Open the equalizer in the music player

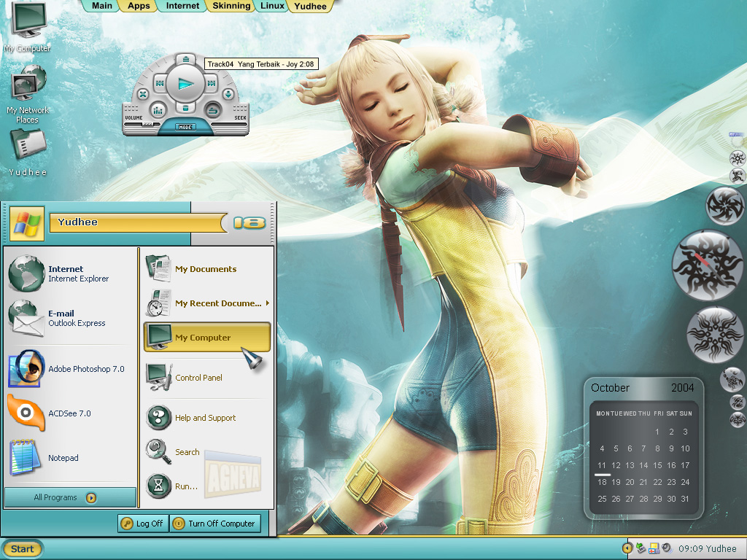point(158,111)
